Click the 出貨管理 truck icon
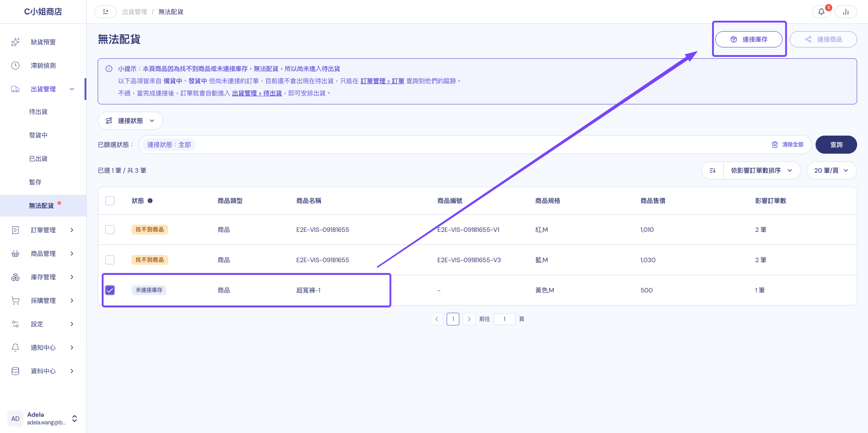 click(15, 89)
